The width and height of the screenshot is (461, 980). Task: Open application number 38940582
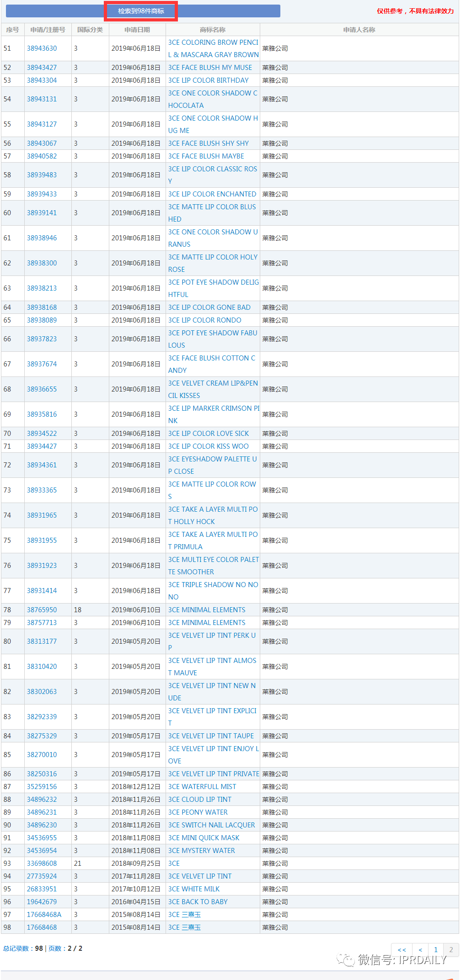(42, 156)
